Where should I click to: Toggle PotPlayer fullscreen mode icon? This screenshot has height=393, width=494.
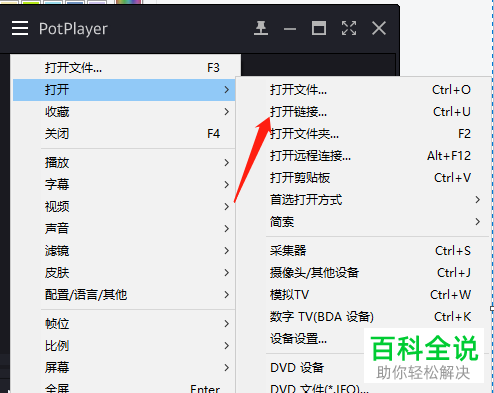tap(349, 28)
